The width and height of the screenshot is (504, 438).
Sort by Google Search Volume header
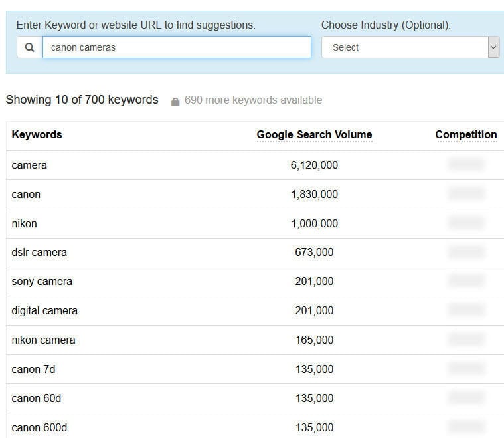[x=314, y=134]
